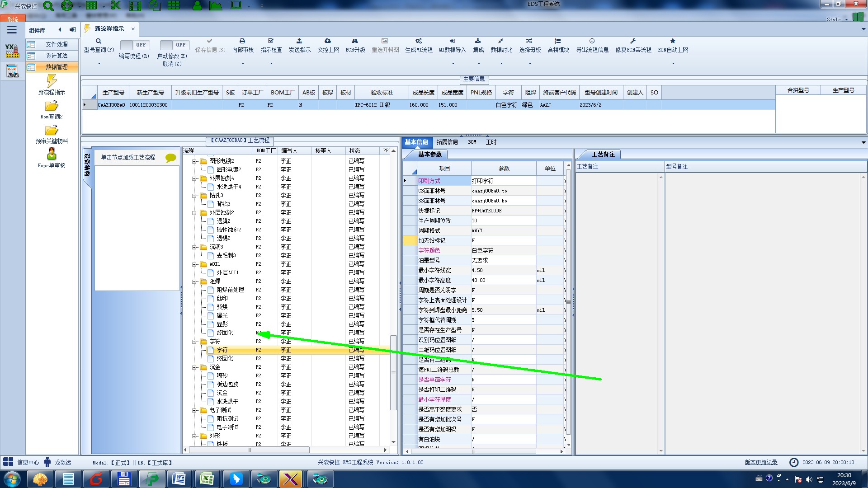This screenshot has height=488, width=868.
Task: Click the 文控上网 cloud upload icon
Action: [328, 41]
